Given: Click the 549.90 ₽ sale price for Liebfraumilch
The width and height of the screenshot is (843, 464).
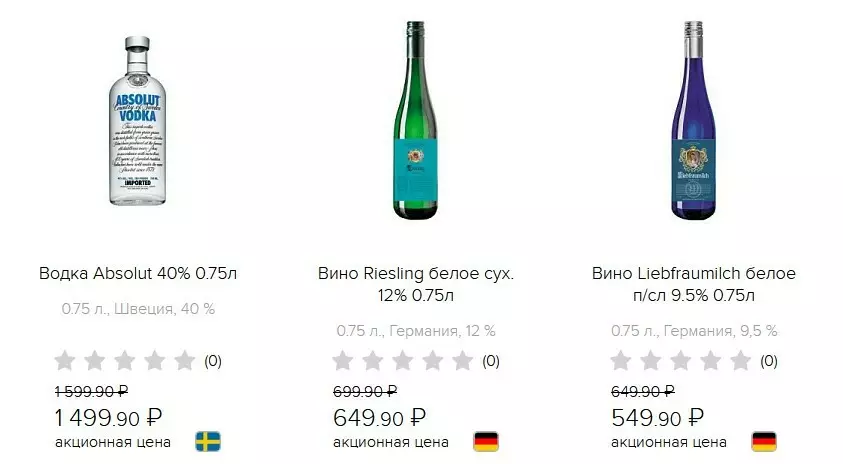Looking at the screenshot, I should click(657, 417).
